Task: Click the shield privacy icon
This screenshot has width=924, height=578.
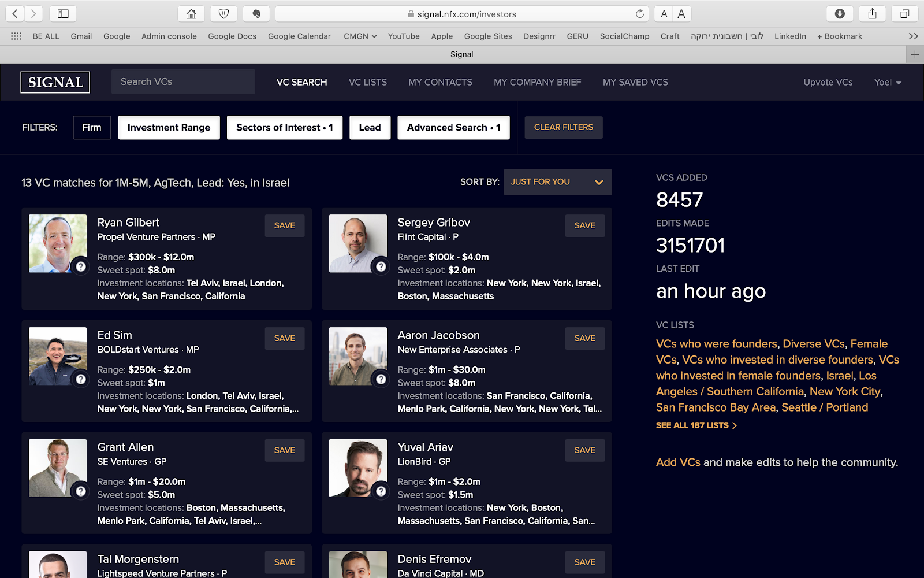Action: tap(223, 14)
